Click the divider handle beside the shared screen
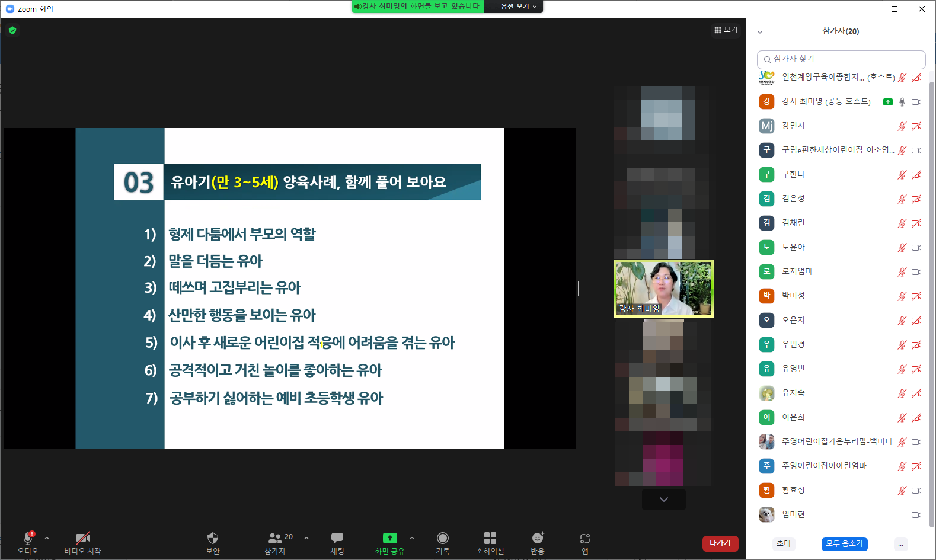Viewport: 936px width, 560px height. pos(579,289)
